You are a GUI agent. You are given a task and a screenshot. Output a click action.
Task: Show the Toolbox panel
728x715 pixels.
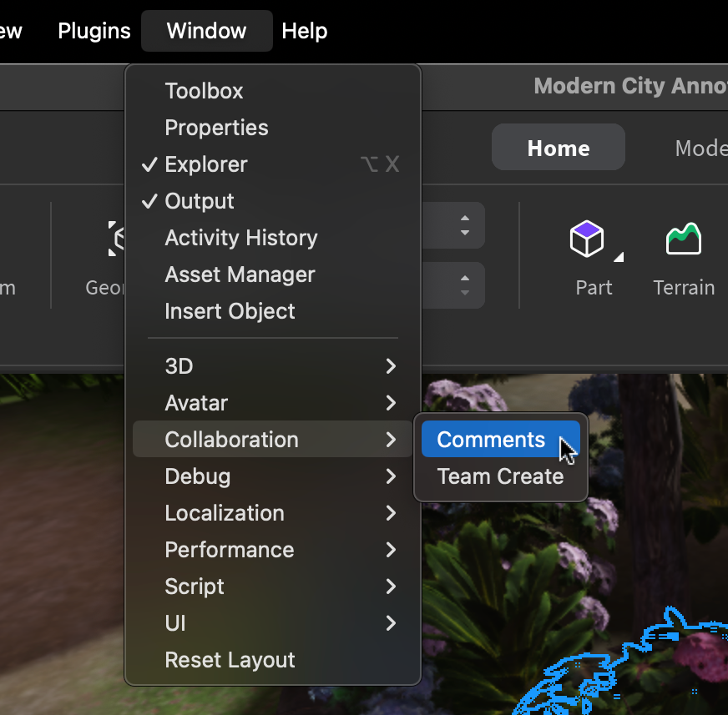205,91
